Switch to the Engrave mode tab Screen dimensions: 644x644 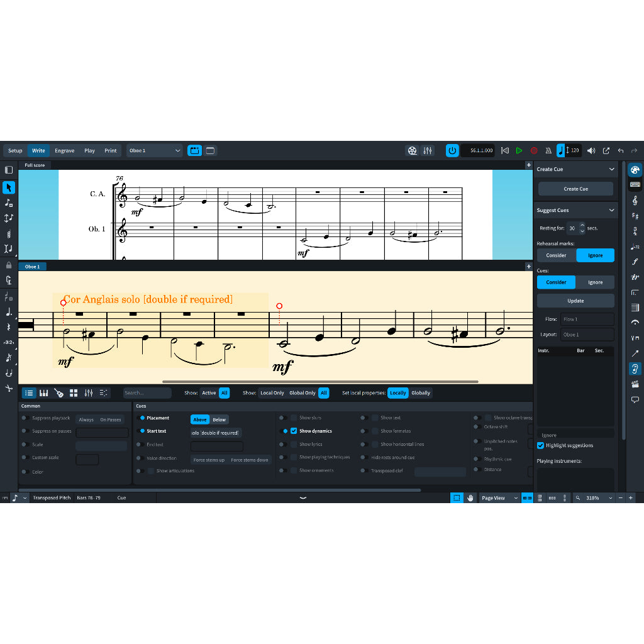click(64, 150)
